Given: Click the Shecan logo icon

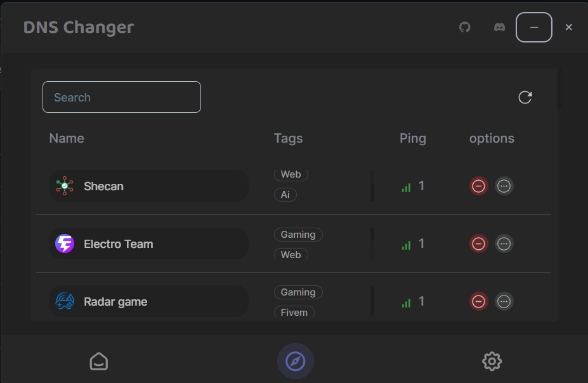Looking at the screenshot, I should pyautogui.click(x=65, y=186).
